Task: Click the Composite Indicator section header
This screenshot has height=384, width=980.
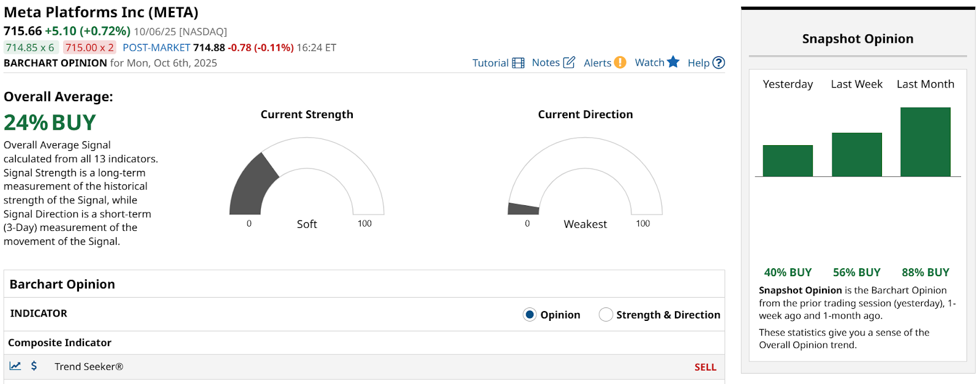Action: click(x=60, y=343)
